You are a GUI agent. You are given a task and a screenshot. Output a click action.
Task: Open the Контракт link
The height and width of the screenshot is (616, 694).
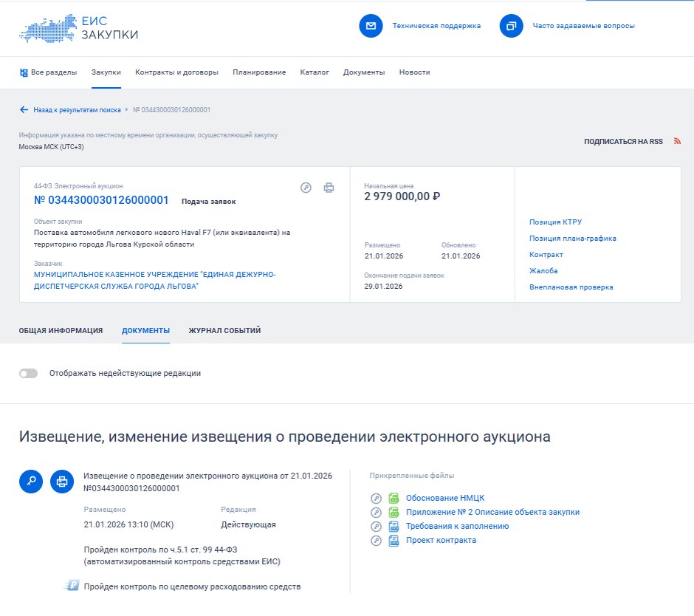coord(546,255)
